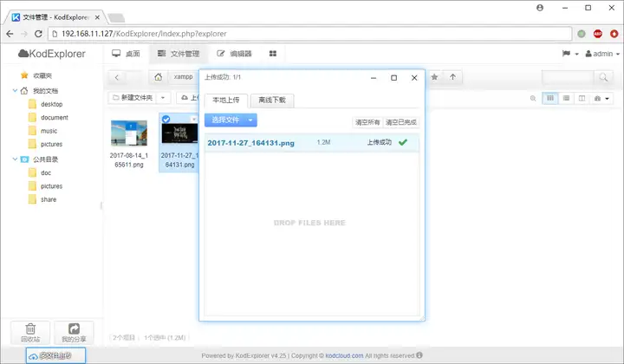The image size is (624, 364).
Task: Click the KodExplorer logo
Action: (52, 54)
